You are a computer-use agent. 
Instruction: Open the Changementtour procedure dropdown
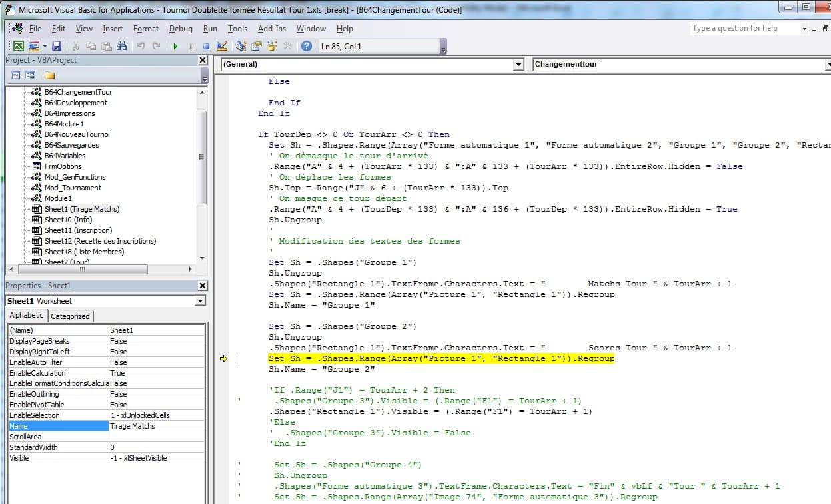tap(828, 65)
